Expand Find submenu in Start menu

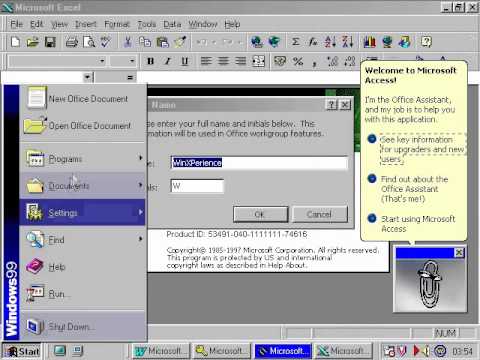tap(82, 239)
